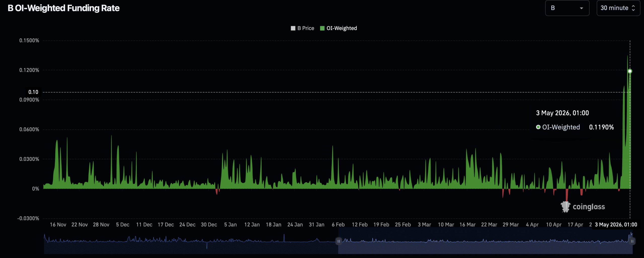
Task: Click the 17 Dec date label
Action: tap(166, 224)
